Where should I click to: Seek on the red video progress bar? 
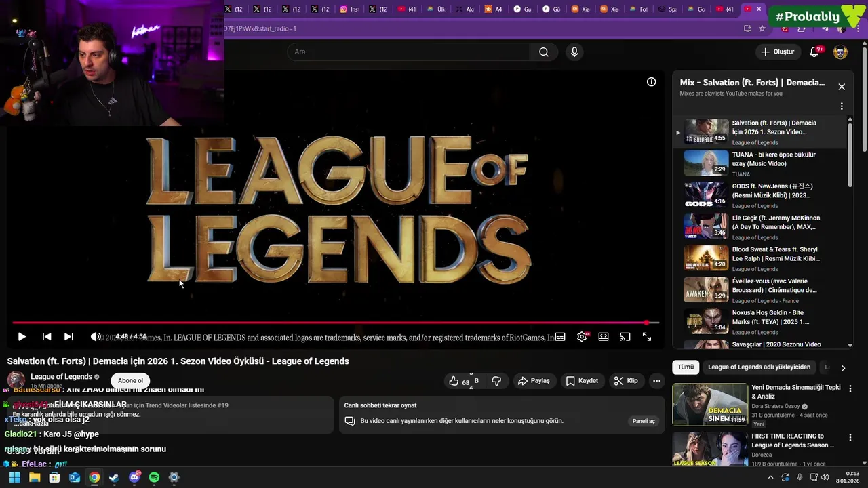point(335,323)
